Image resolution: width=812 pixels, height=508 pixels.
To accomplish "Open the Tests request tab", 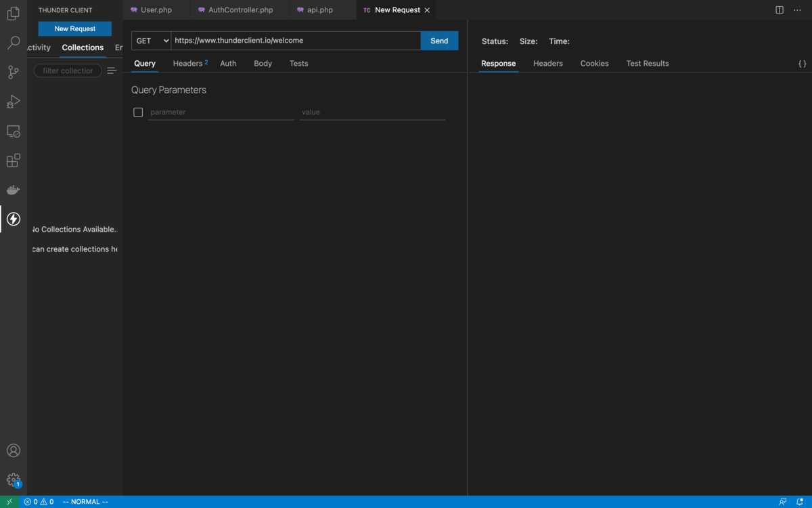I will point(298,64).
